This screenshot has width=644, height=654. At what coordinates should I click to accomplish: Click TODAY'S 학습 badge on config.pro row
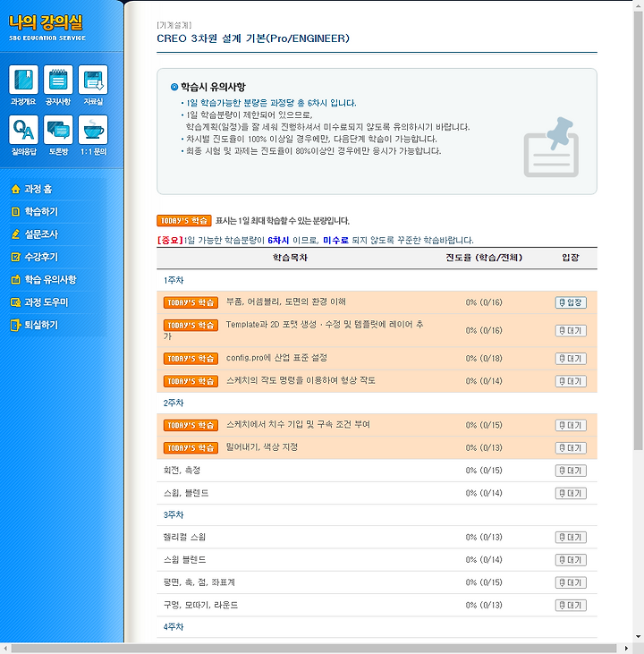click(191, 358)
